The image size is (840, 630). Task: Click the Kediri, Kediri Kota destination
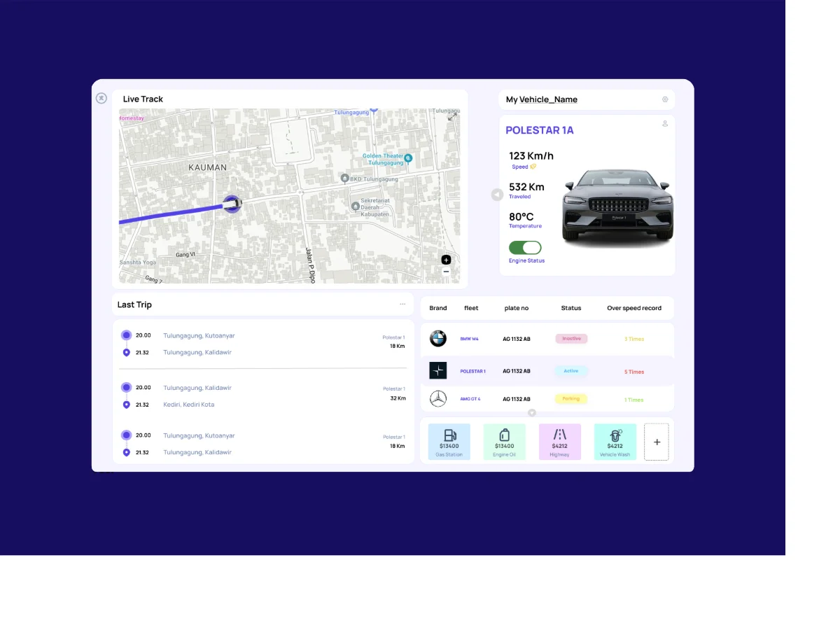coord(189,405)
